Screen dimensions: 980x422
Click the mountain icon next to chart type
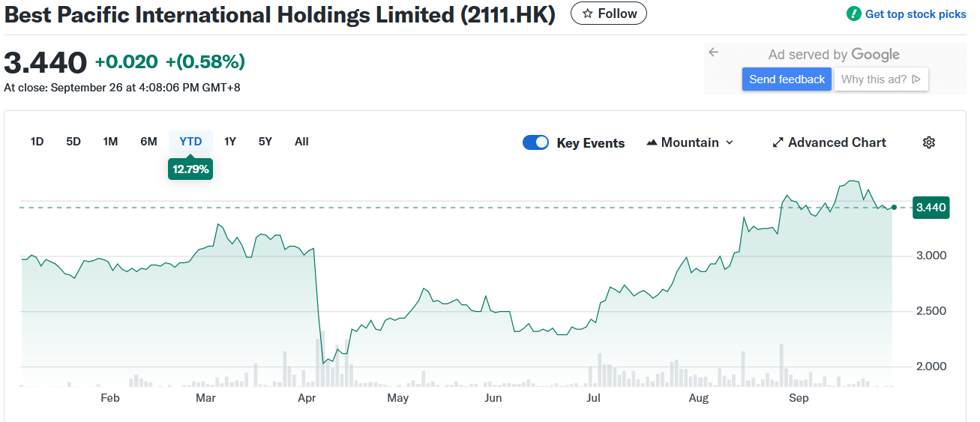(652, 142)
